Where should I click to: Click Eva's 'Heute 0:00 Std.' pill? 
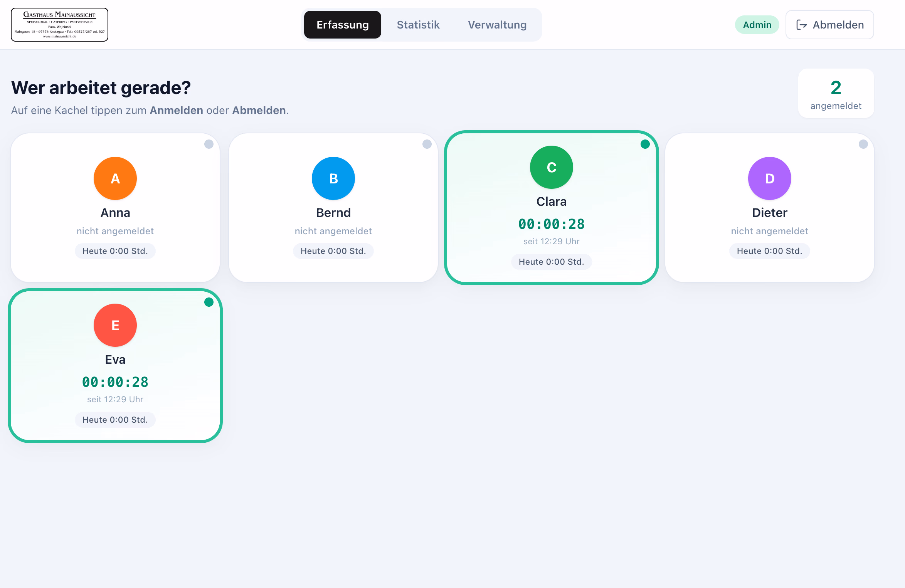point(115,420)
